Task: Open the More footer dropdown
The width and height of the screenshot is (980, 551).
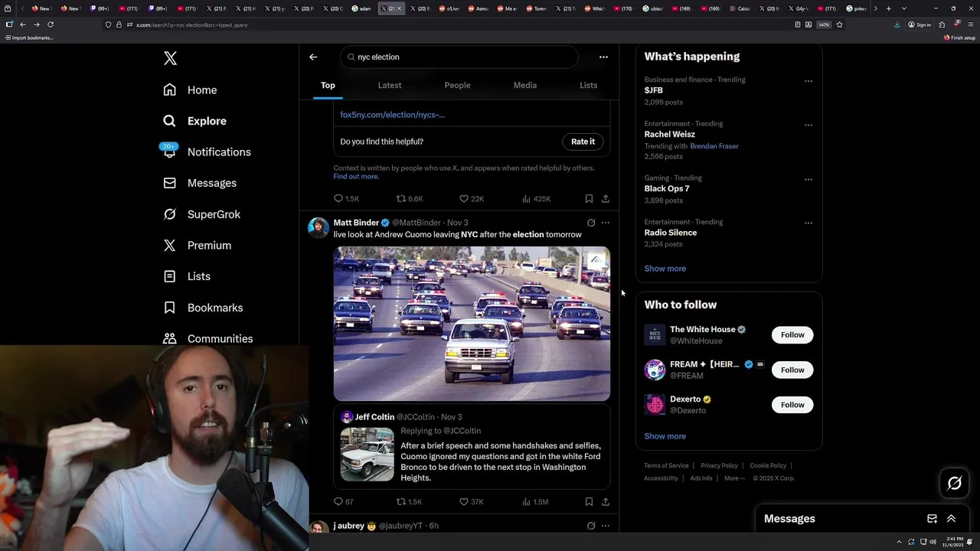Action: [x=734, y=478]
